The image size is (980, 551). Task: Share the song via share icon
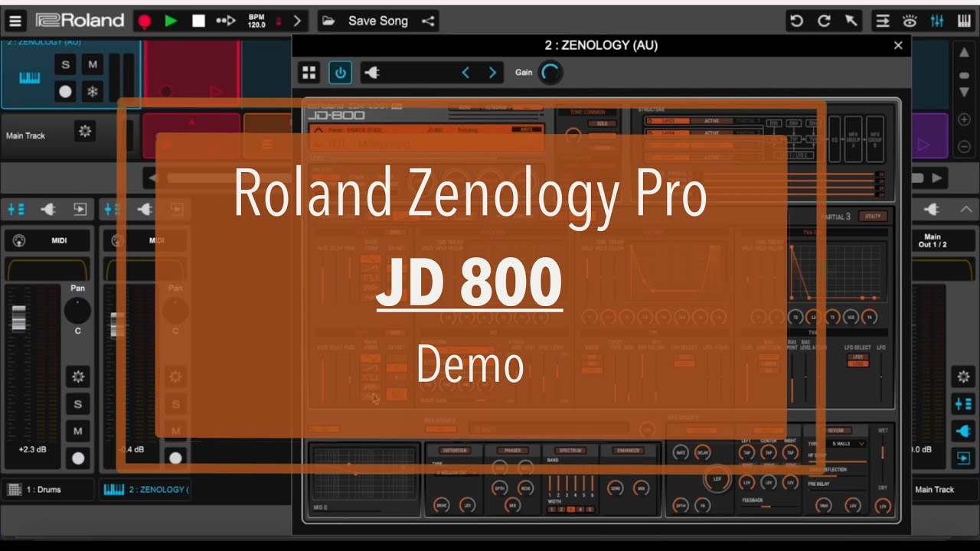point(428,21)
